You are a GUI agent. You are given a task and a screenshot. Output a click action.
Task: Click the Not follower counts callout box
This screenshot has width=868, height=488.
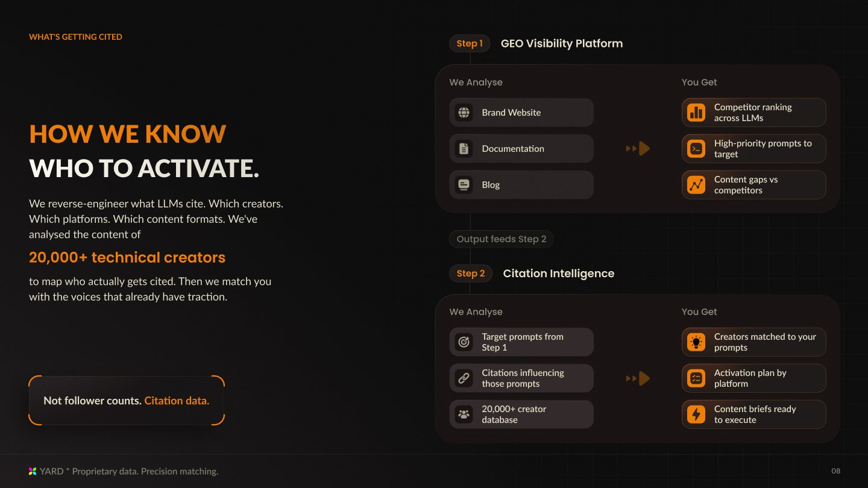coord(127,401)
